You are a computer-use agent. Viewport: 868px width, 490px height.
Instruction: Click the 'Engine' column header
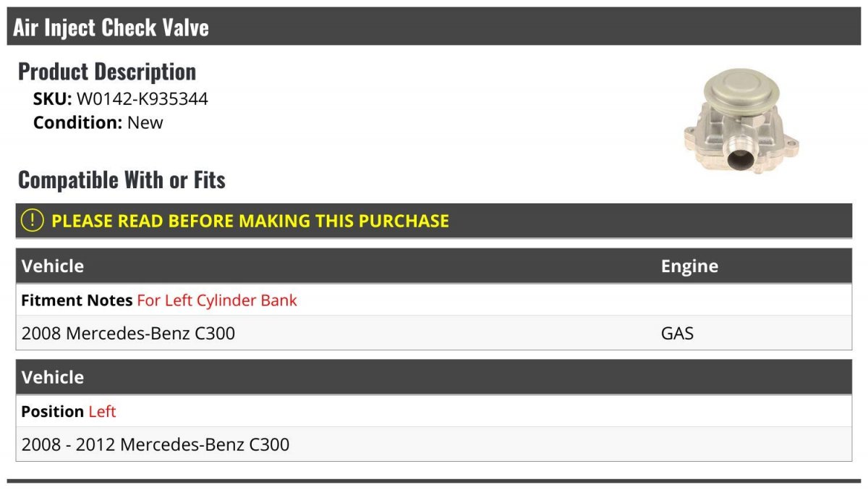pyautogui.click(x=689, y=266)
